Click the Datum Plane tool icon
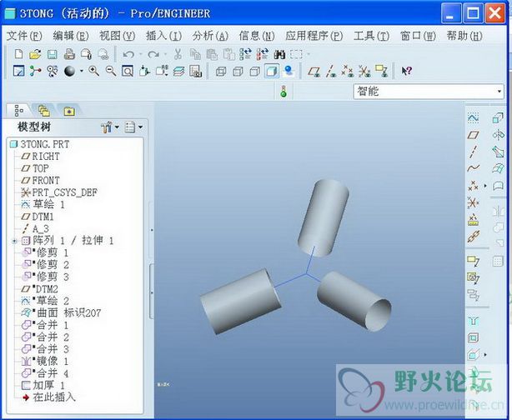512x420 pixels. (x=473, y=134)
